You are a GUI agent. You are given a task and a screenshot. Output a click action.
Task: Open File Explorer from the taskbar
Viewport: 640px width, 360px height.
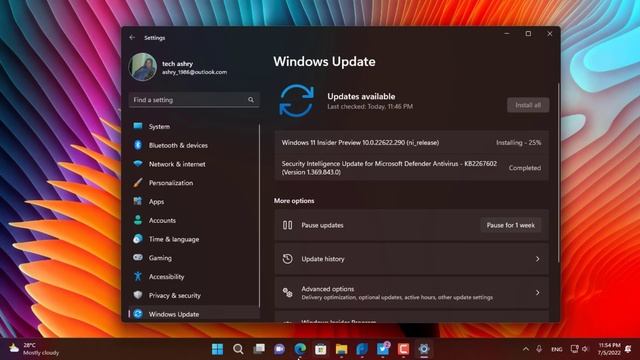tap(341, 349)
